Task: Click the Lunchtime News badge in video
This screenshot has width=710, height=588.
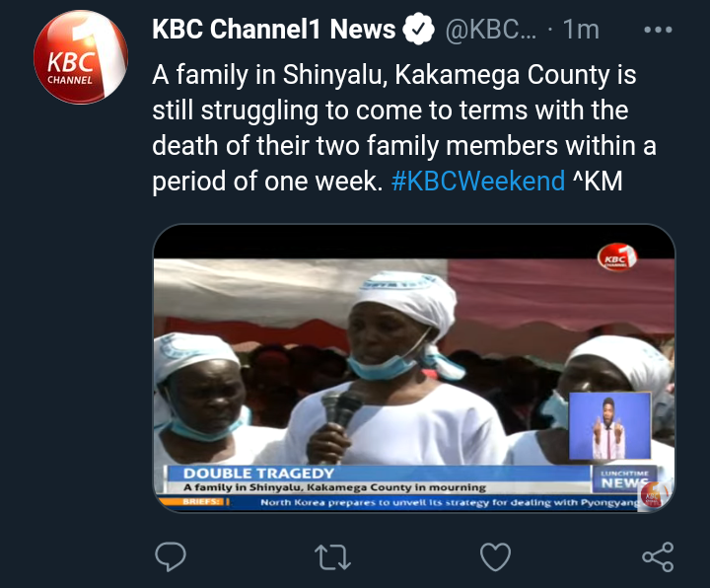Action: click(624, 479)
